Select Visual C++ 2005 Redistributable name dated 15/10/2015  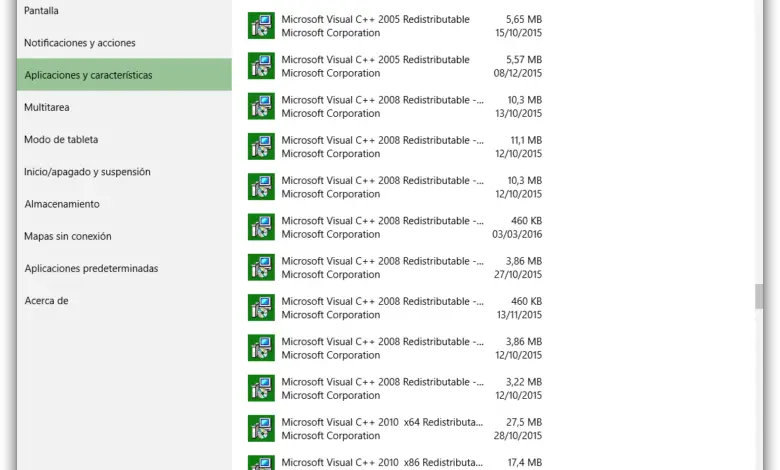click(376, 19)
